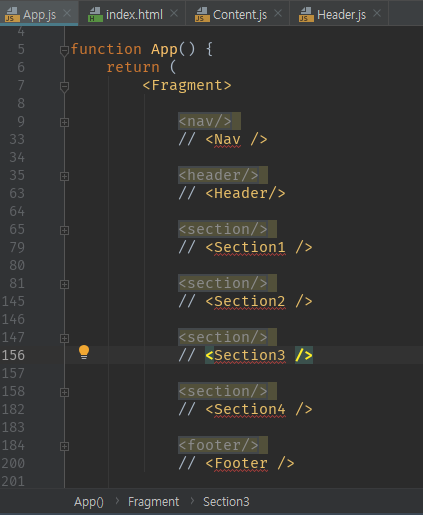Click the JS file icon on App.js tab
Image resolution: width=423 pixels, height=515 pixels.
pyautogui.click(x=12, y=15)
